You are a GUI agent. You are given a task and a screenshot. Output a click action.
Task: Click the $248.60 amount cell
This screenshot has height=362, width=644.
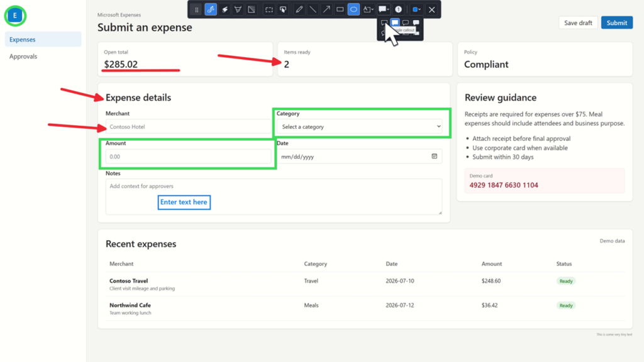[x=491, y=281]
